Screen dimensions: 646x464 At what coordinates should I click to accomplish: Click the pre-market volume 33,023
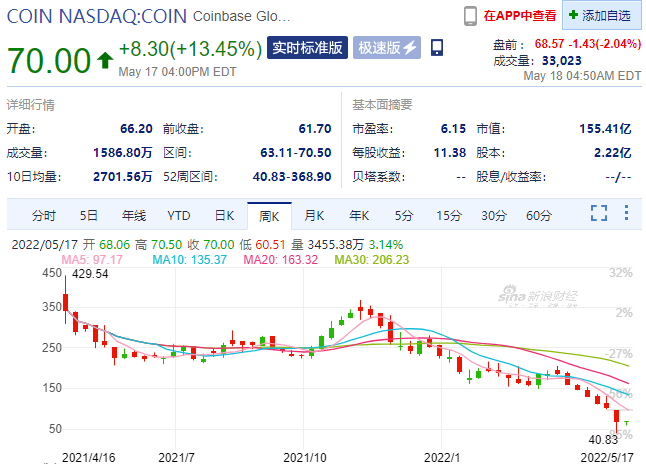tap(562, 61)
